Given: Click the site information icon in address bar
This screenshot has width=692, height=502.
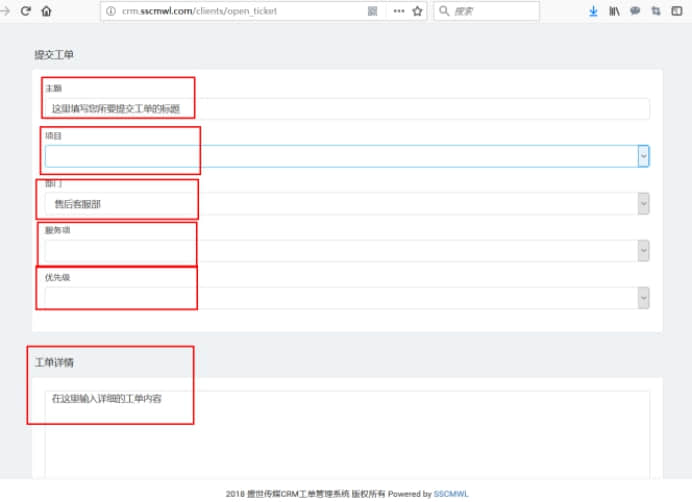Looking at the screenshot, I should 111,11.
